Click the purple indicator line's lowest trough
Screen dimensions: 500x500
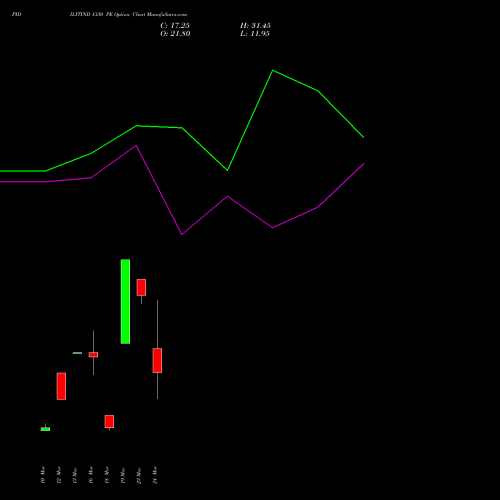tap(182, 234)
